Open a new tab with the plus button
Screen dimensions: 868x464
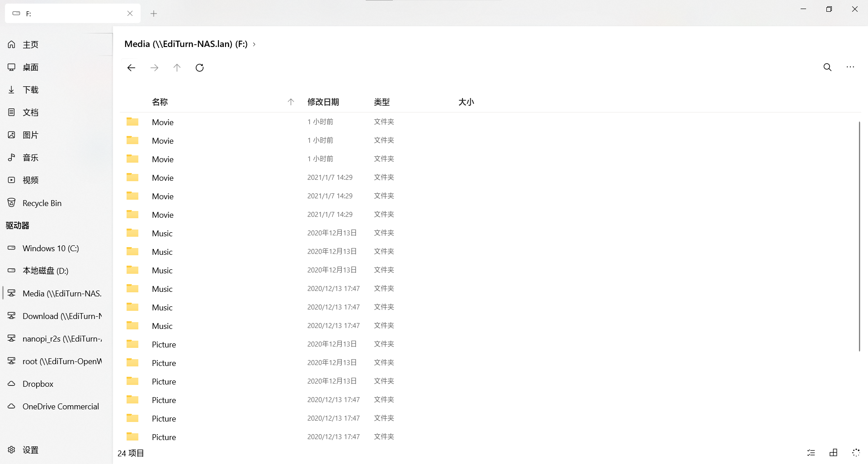pyautogui.click(x=154, y=14)
